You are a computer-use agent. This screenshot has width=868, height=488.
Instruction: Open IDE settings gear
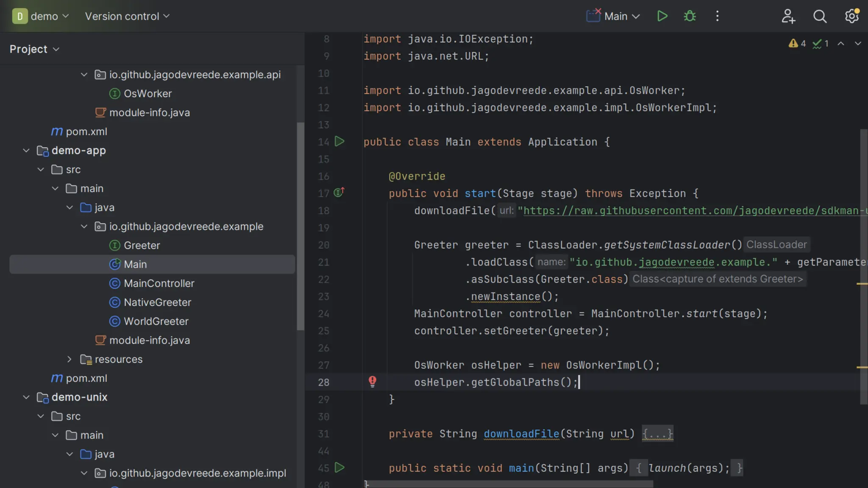[851, 16]
